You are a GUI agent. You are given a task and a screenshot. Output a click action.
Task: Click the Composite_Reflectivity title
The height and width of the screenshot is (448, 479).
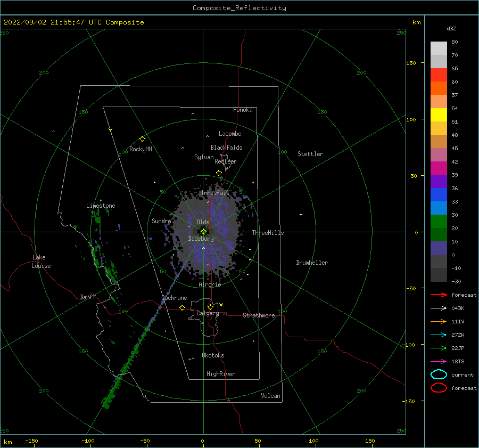pos(240,8)
